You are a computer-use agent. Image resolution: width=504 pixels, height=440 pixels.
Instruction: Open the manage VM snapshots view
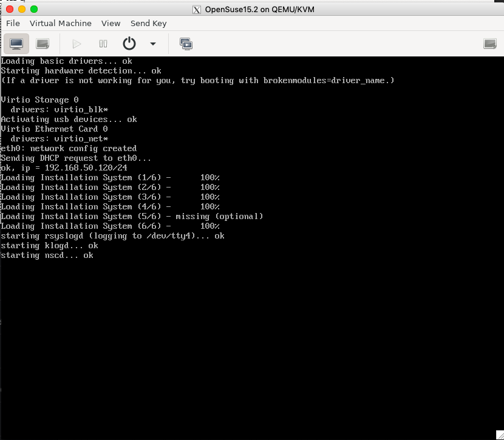coord(186,44)
